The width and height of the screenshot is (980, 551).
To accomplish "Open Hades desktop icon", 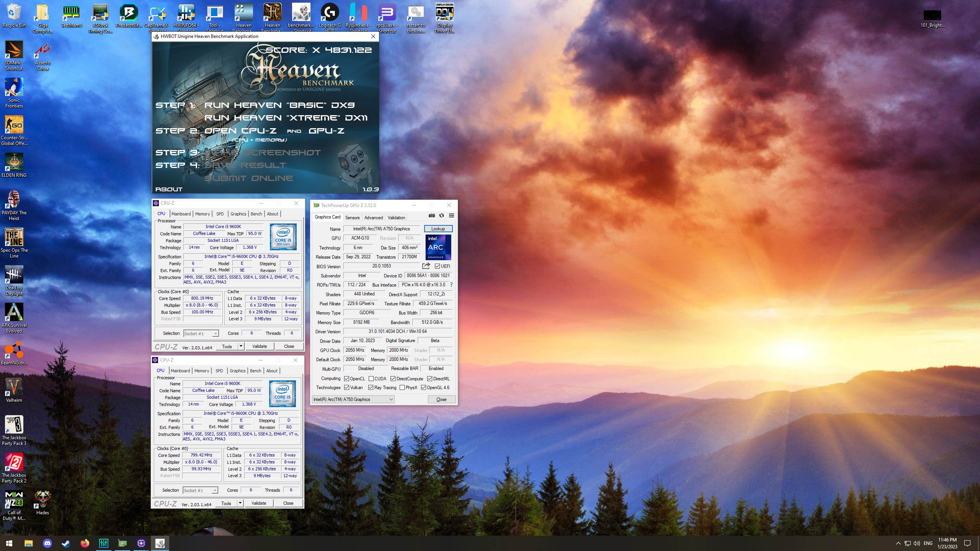I will coord(42,503).
